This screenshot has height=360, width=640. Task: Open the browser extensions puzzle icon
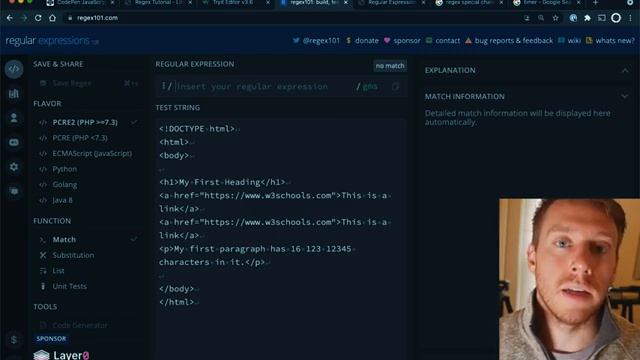click(x=587, y=18)
